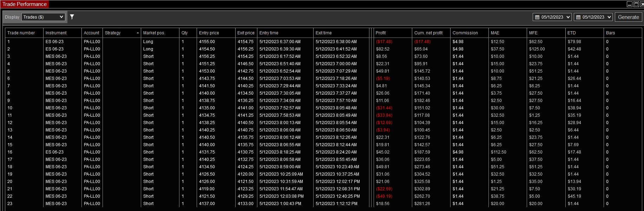Minimize the Trade Performance window
Image resolution: width=644 pixels, height=211 pixels.
click(630, 4)
